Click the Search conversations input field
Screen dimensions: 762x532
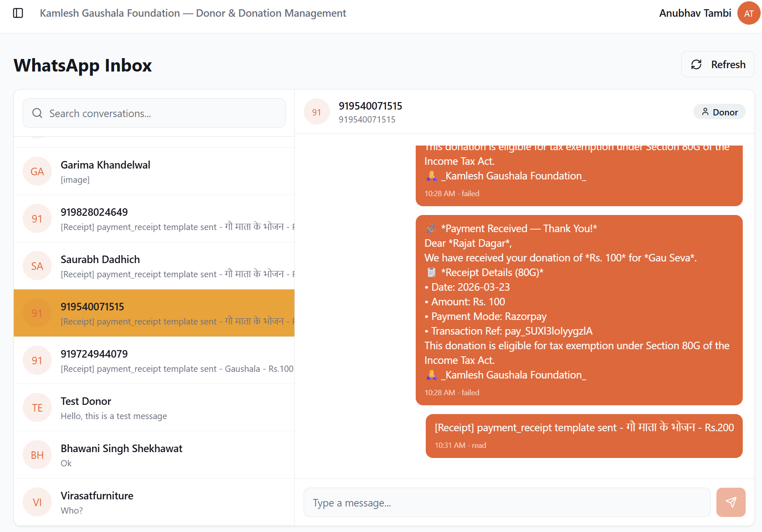click(x=154, y=113)
